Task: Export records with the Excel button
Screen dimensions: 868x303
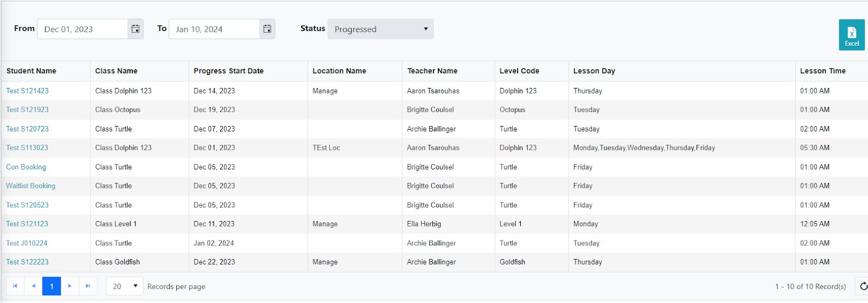Action: 852,35
